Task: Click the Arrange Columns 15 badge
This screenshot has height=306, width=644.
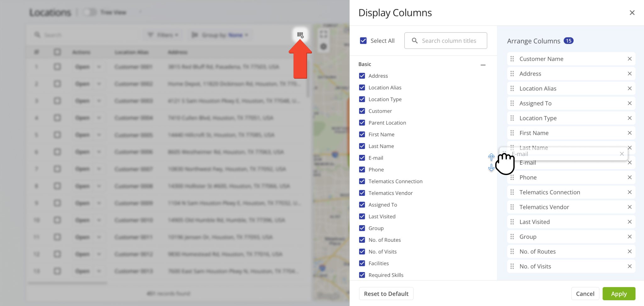Action: pos(569,41)
